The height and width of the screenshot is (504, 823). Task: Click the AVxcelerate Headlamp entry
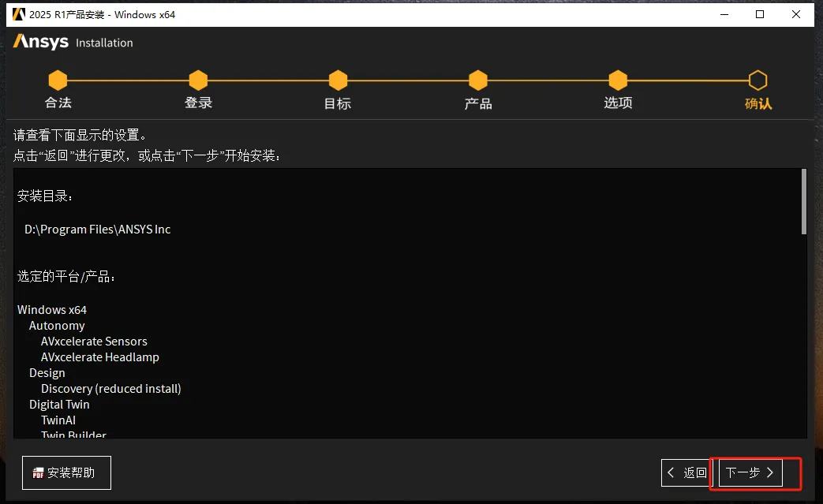(99, 357)
